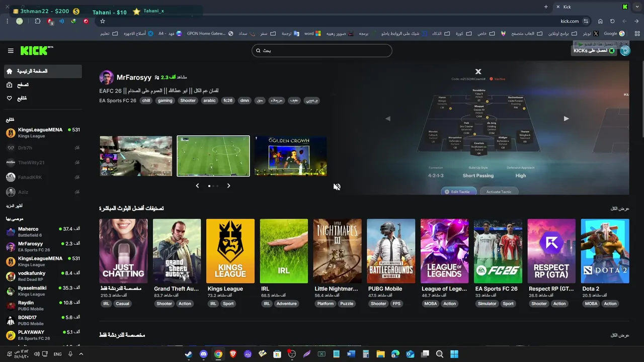Open KingsLeagueMENA in following list
Screen dimensions: 644x362
tap(43, 133)
